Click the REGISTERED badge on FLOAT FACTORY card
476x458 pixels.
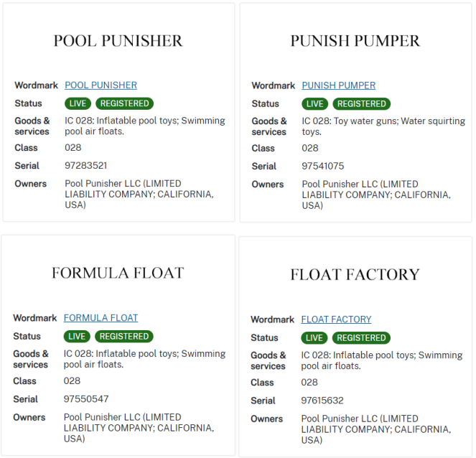click(361, 338)
